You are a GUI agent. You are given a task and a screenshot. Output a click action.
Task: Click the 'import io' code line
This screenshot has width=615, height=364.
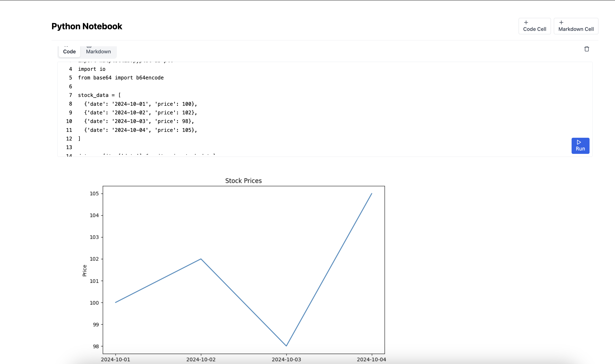click(x=92, y=69)
